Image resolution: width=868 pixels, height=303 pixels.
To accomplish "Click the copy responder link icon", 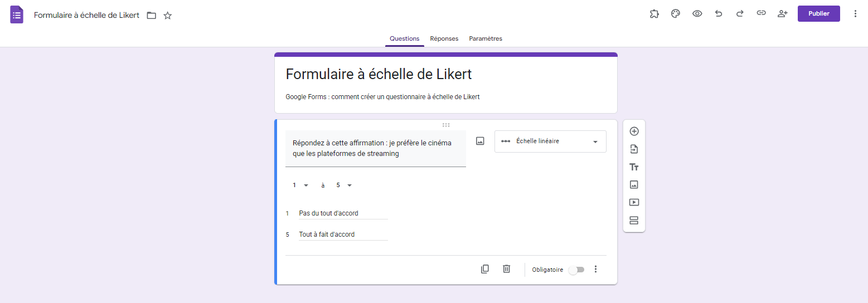I will [x=761, y=14].
